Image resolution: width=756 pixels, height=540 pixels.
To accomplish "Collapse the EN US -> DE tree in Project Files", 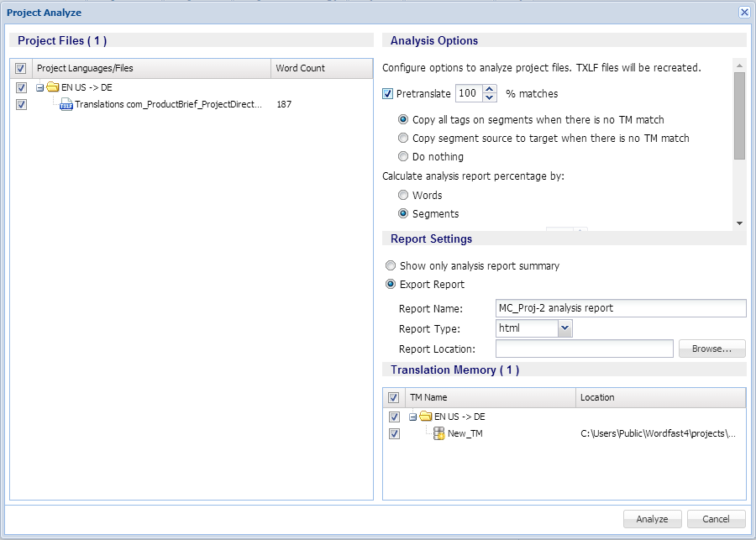I will (x=39, y=87).
